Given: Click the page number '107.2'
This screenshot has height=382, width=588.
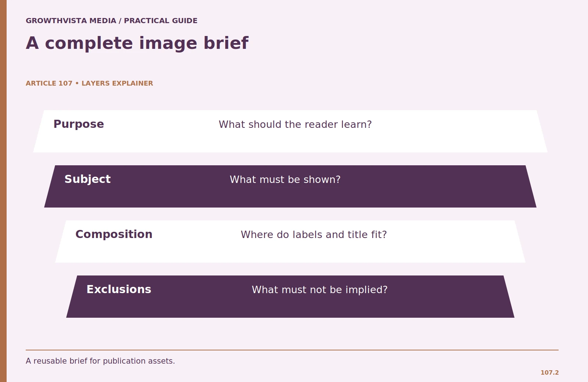Looking at the screenshot, I should click(x=549, y=372).
